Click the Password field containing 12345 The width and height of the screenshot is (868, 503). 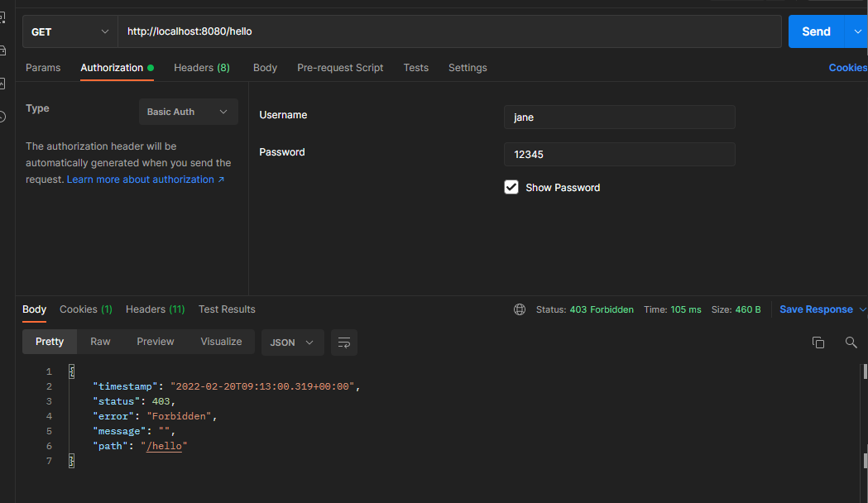[x=620, y=155]
